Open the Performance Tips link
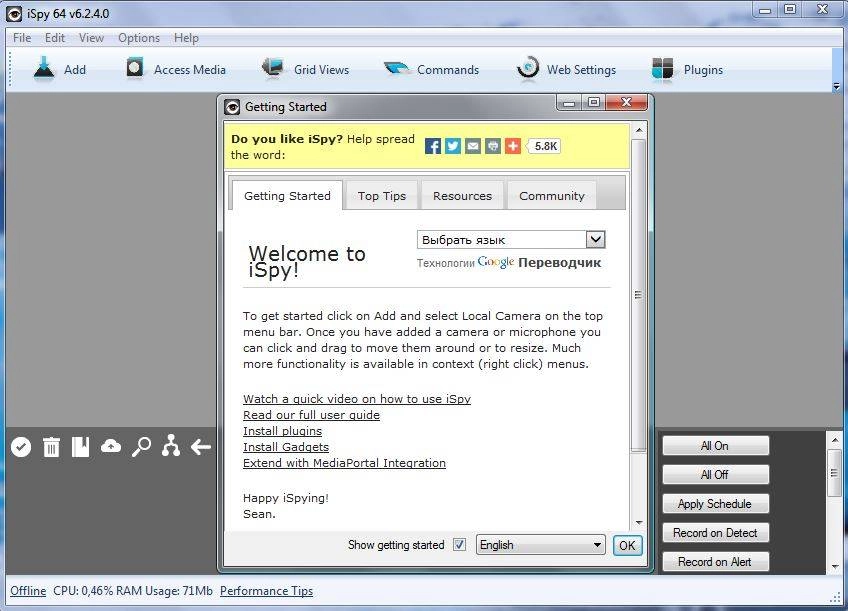Screen dimensions: 848x611 coord(267,591)
